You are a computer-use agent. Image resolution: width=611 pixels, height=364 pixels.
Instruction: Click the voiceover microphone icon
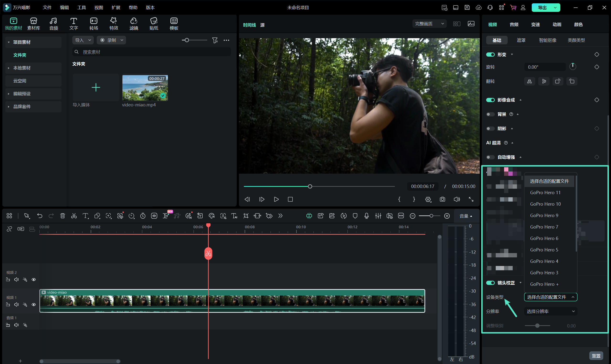366,216
